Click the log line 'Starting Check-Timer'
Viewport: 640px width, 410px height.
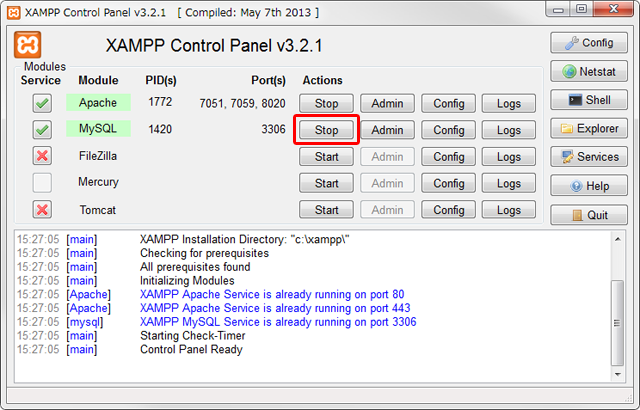193,336
